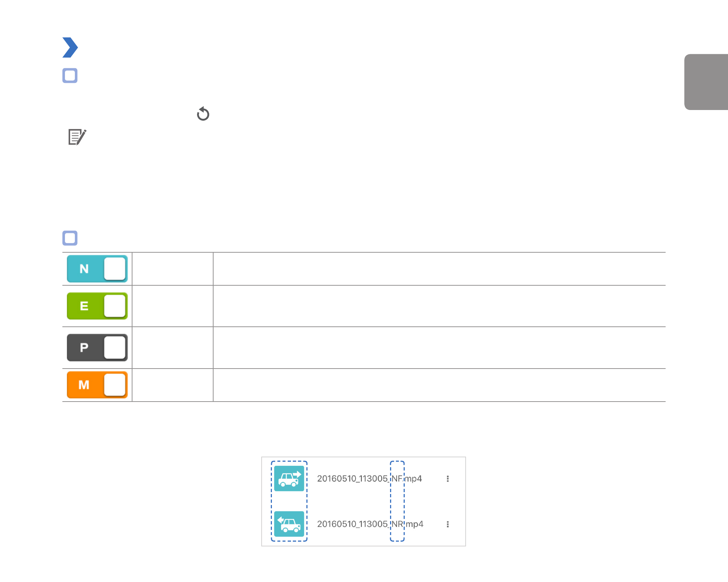
Task: Click the blue chevron arrow at top
Action: 70,48
